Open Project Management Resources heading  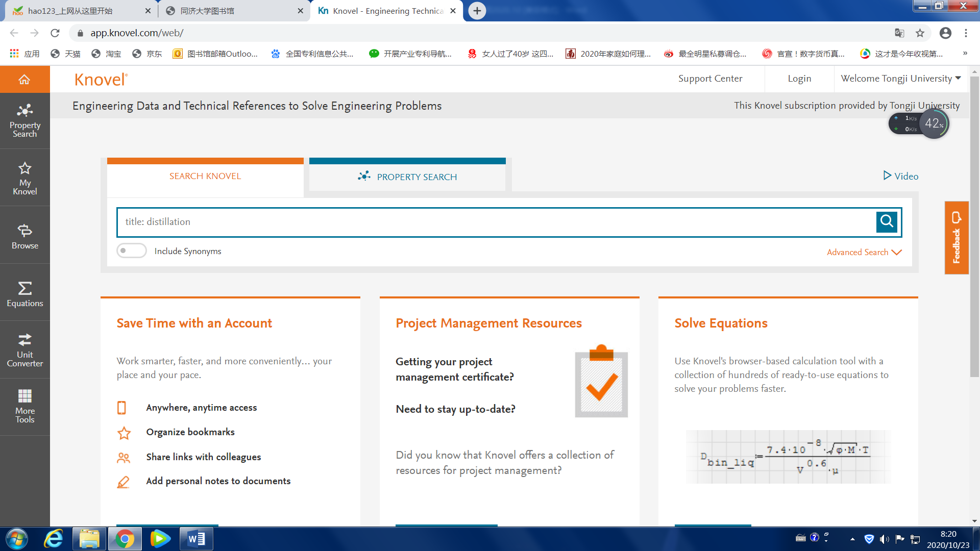click(488, 323)
